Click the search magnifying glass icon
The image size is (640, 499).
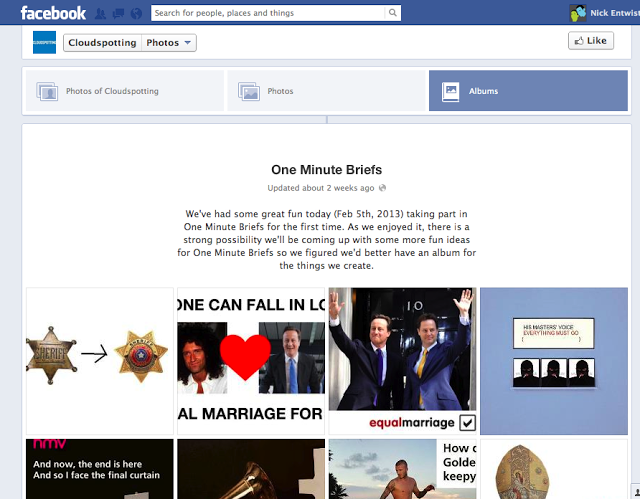point(393,13)
